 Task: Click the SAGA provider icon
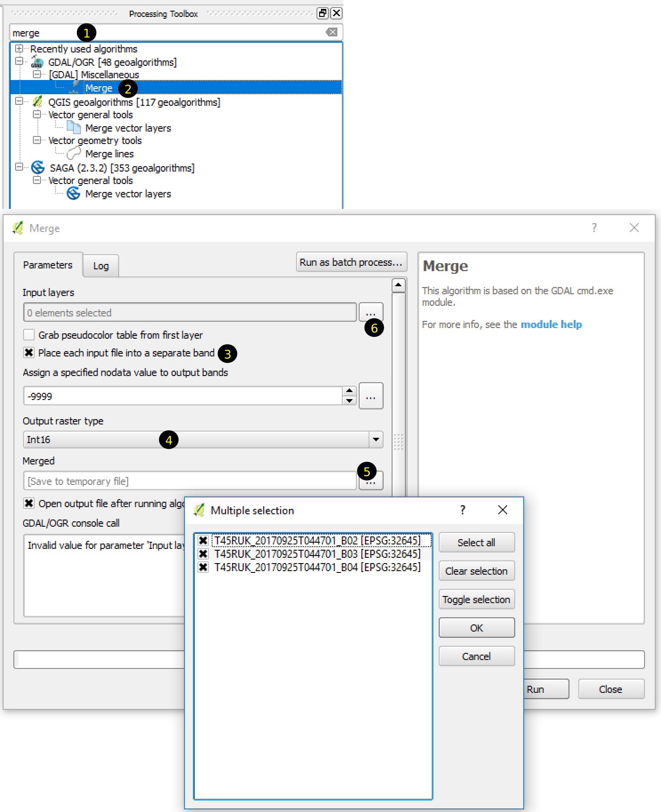point(38,168)
